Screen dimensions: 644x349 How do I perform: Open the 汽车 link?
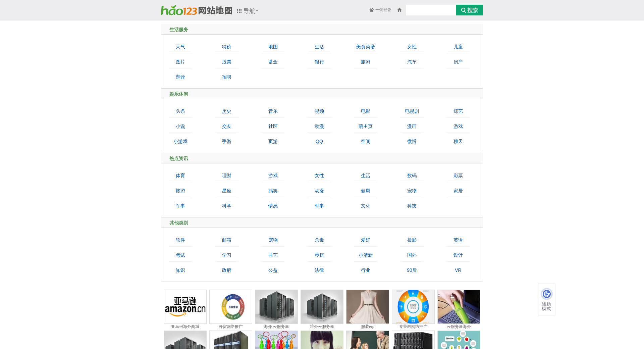coord(412,62)
